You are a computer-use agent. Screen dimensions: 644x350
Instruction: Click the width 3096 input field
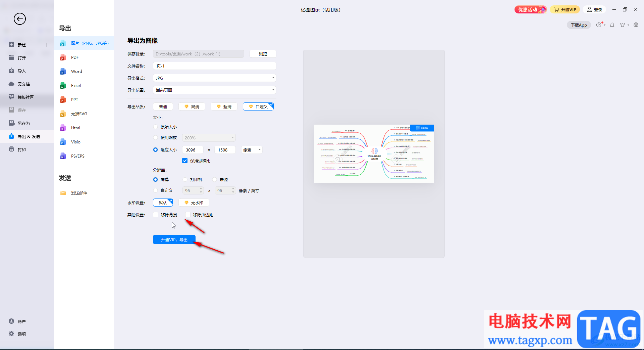click(x=193, y=150)
